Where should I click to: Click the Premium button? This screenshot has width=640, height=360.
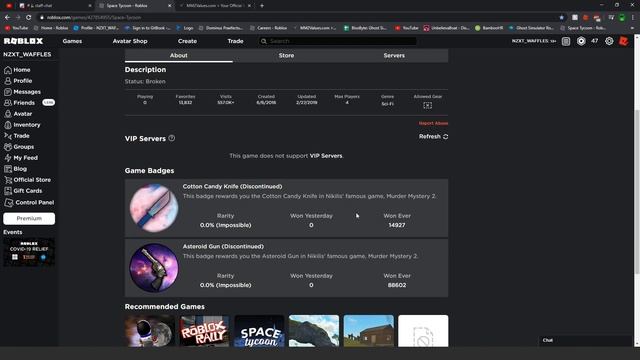29,218
